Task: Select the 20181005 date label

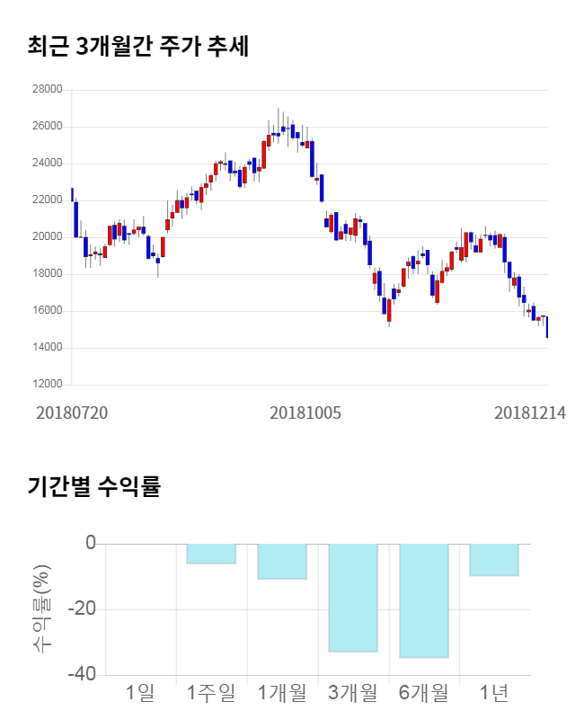Action: click(306, 413)
